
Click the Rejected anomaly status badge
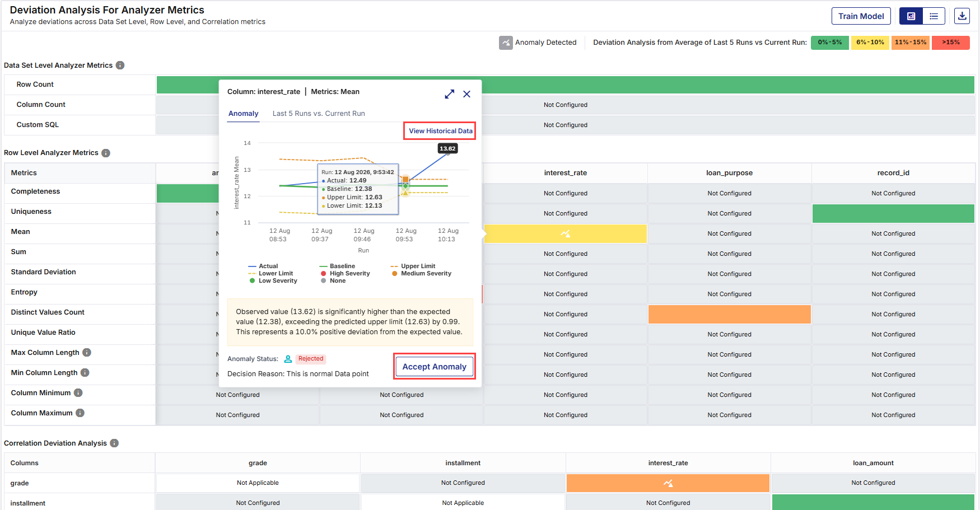coord(311,359)
